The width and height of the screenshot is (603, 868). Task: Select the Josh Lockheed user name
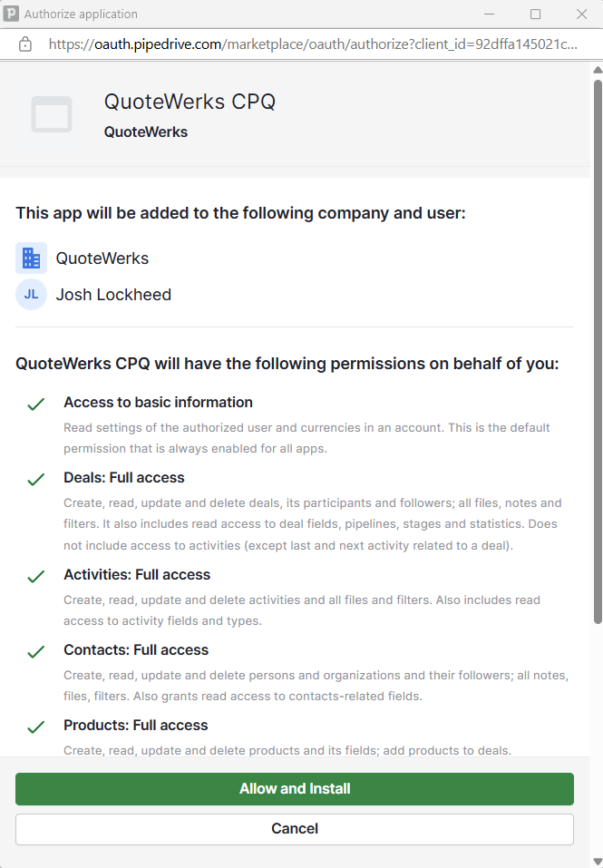click(x=113, y=295)
